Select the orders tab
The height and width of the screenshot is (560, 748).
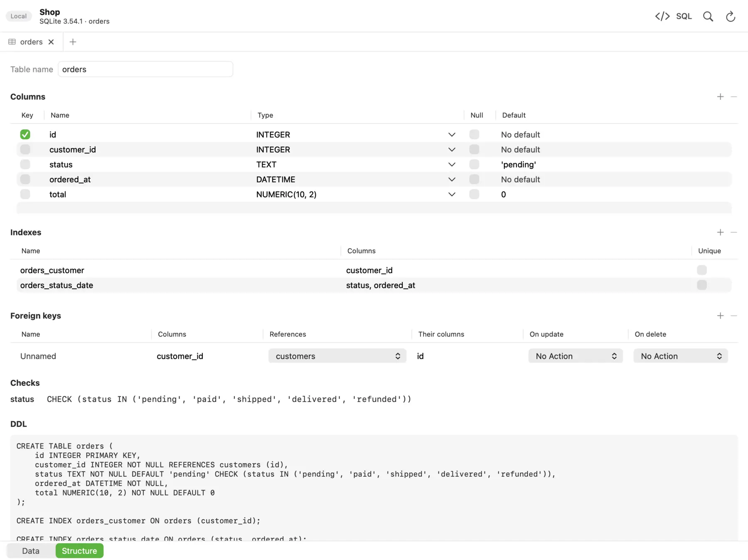point(32,42)
